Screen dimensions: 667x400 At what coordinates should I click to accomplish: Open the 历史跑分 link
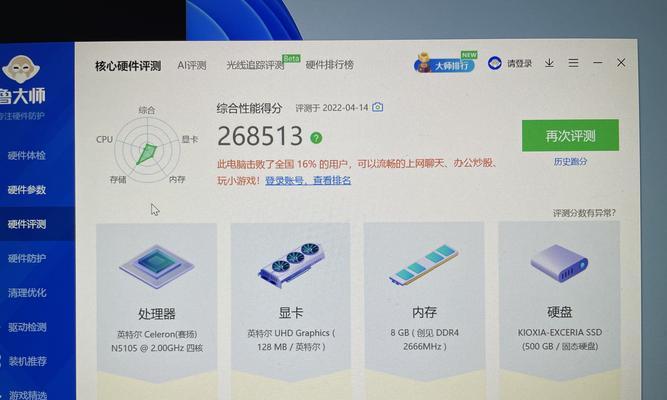click(570, 162)
